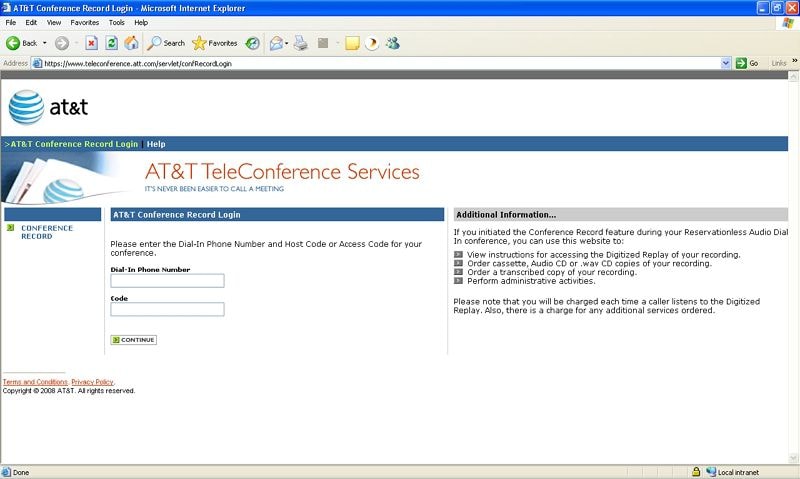Open the Search toolbar button
Image resolution: width=800 pixels, height=479 pixels.
(x=166, y=43)
